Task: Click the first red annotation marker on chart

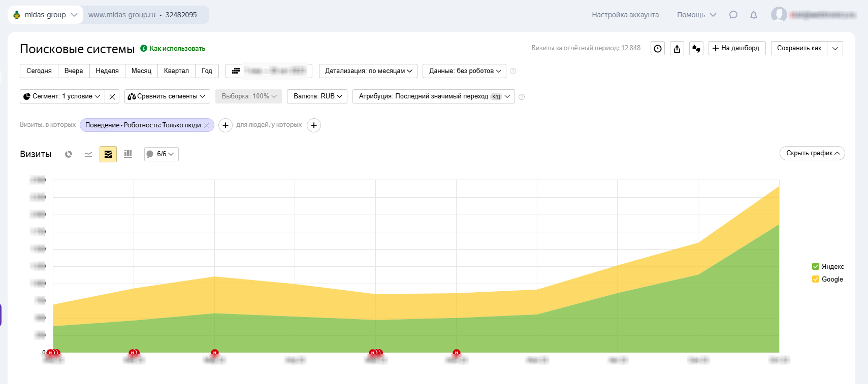Action: [50, 353]
